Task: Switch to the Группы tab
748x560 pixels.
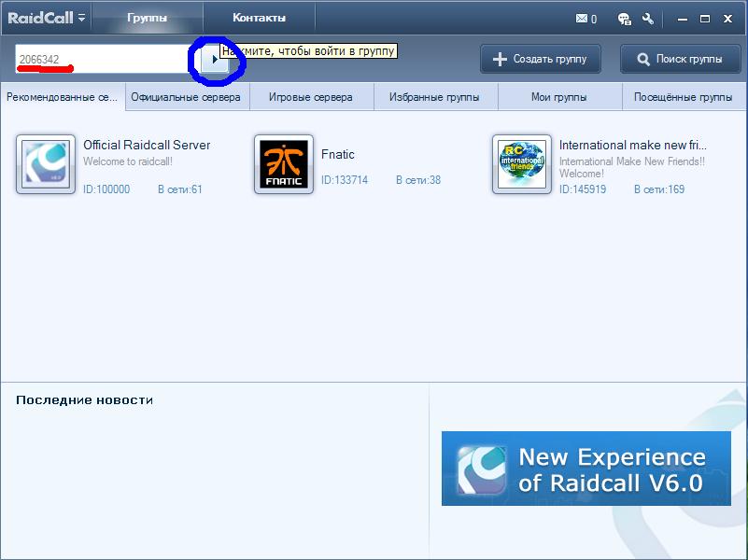Action: click(x=147, y=18)
